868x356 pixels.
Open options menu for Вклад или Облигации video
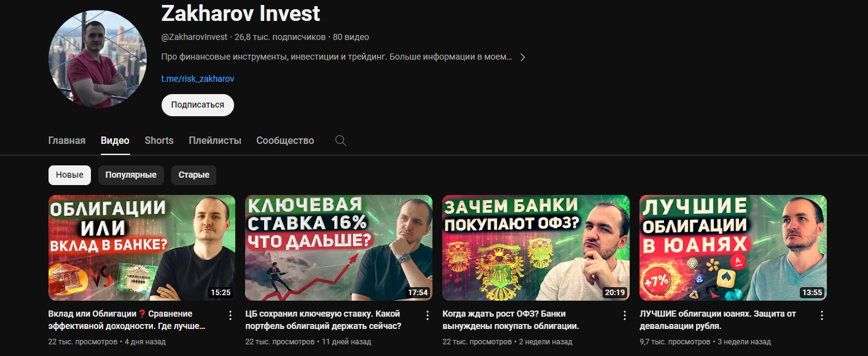point(230,315)
